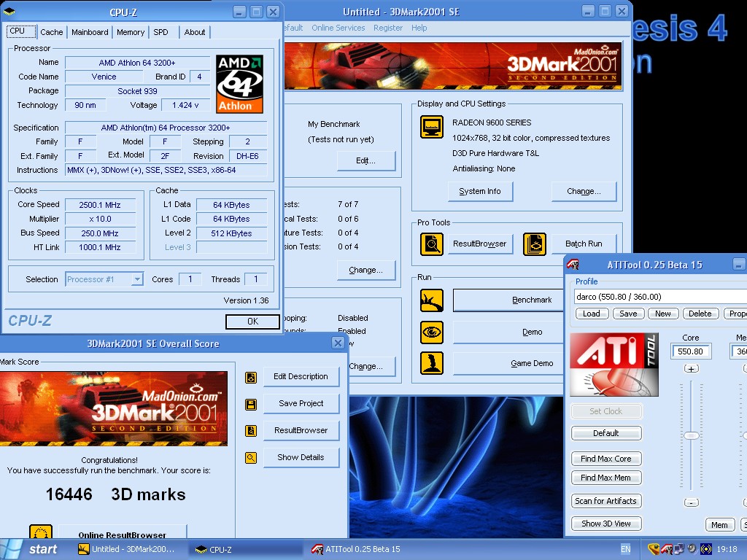
Task: Click the ResultBrowser icon in Overall Score window
Action: (251, 431)
